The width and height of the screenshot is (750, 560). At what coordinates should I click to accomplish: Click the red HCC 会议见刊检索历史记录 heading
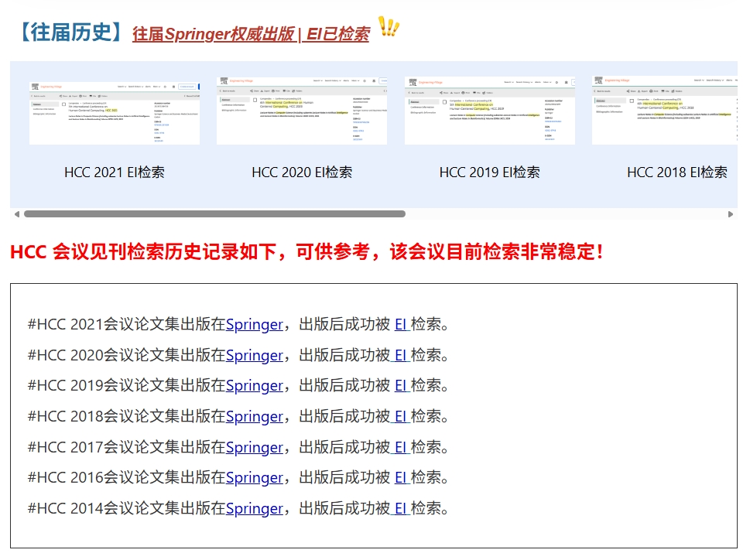click(307, 251)
